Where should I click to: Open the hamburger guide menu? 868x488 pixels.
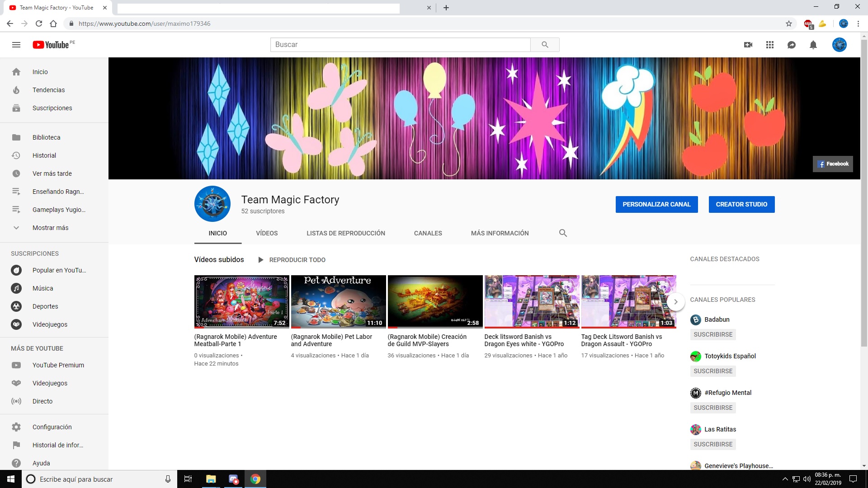[x=16, y=45]
